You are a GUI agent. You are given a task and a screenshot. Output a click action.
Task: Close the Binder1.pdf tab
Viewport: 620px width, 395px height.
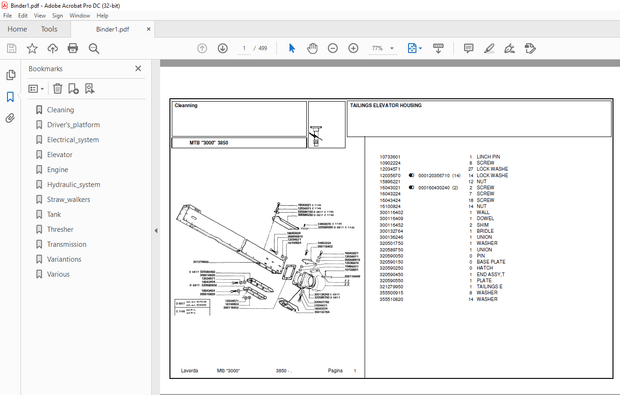tap(149, 29)
